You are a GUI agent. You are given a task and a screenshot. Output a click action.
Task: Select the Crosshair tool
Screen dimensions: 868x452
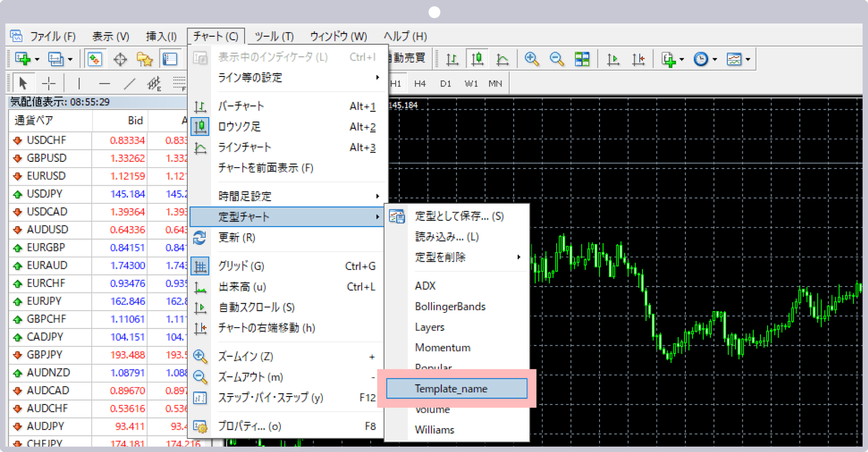coord(48,83)
